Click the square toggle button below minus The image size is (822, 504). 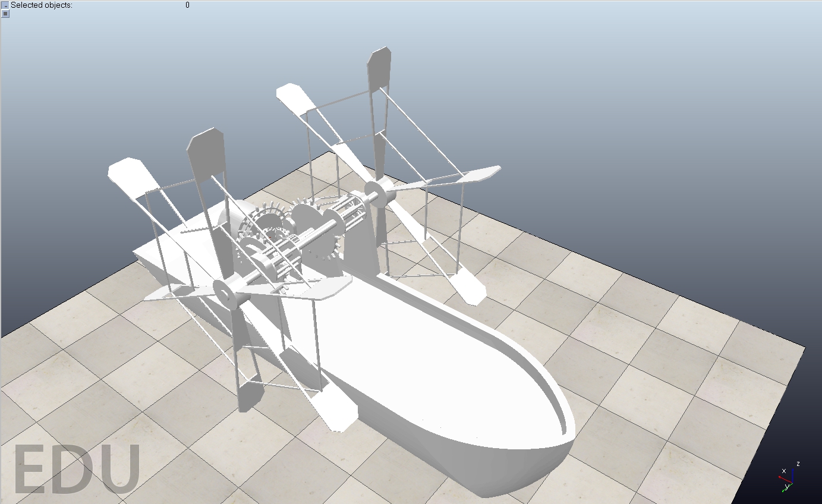point(5,14)
